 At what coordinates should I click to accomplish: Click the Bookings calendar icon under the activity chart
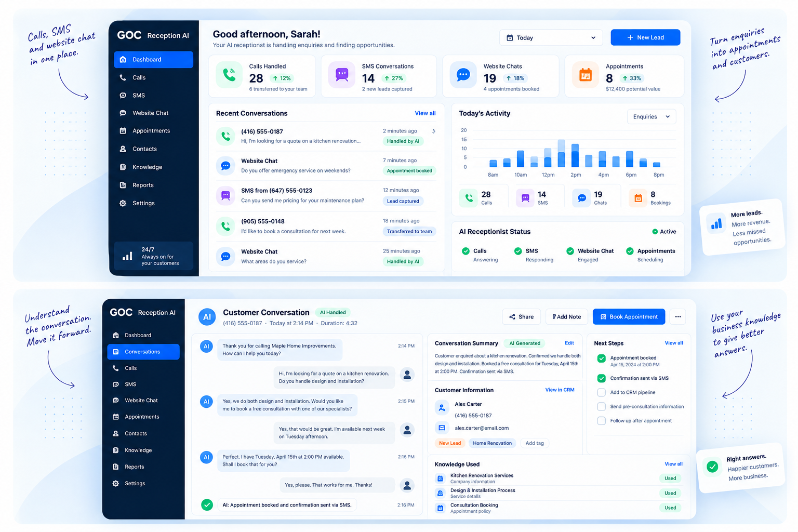638,198
